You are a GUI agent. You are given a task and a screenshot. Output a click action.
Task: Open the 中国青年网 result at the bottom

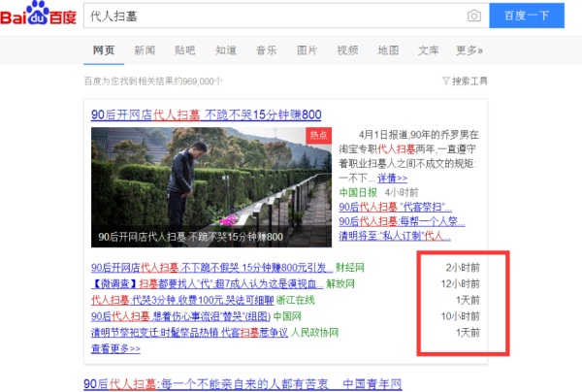pyautogui.click(x=242, y=384)
